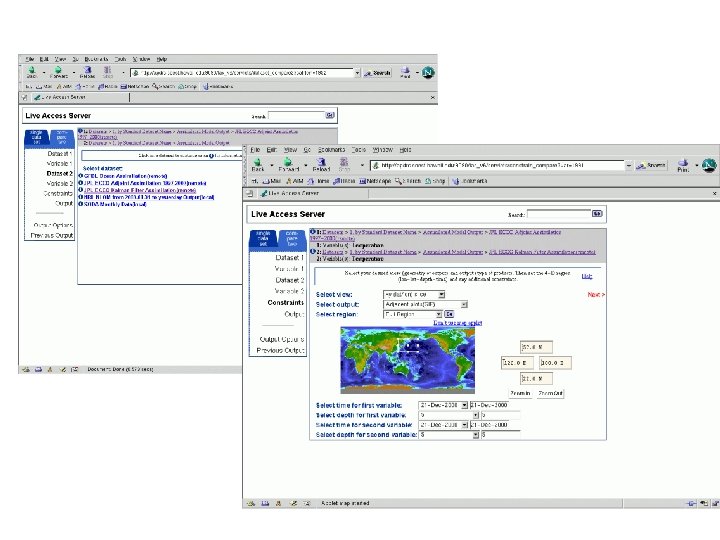This screenshot has height=540, width=720.
Task: Open Mail bookmark in front window personal toolbar
Action: pos(271,181)
